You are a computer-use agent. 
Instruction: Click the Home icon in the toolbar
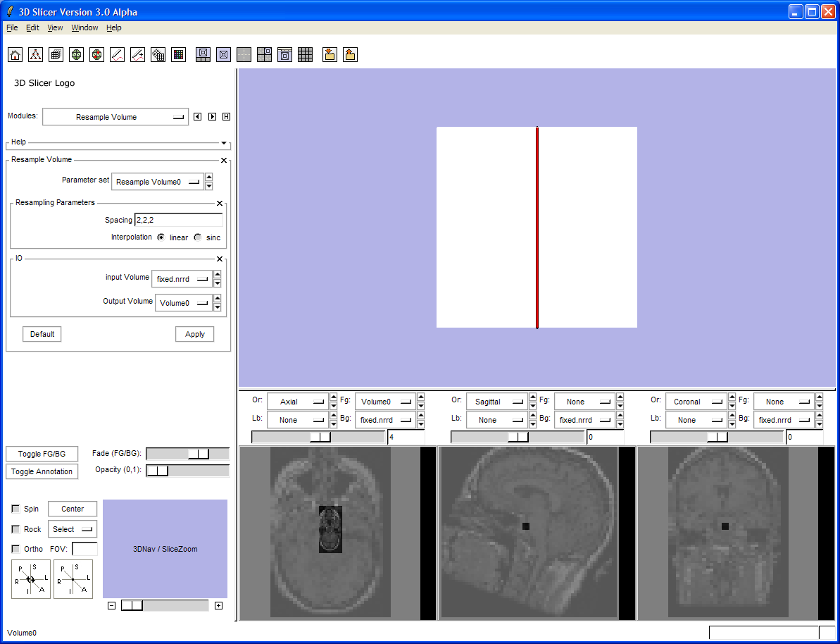click(15, 55)
